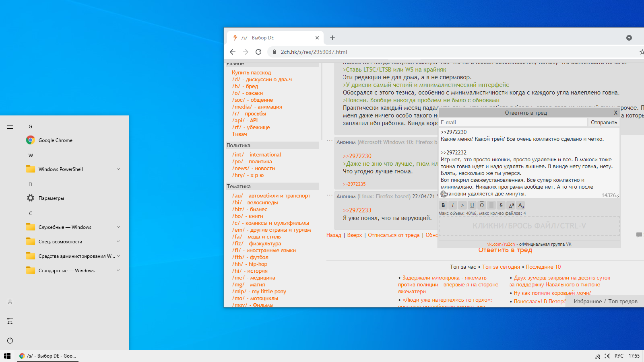Click the file drop zone КЛИКНИ/БРОСЬ ФАЙЛ/CTRL-V
Image resolution: width=644 pixels, height=362 pixels.
point(529,226)
